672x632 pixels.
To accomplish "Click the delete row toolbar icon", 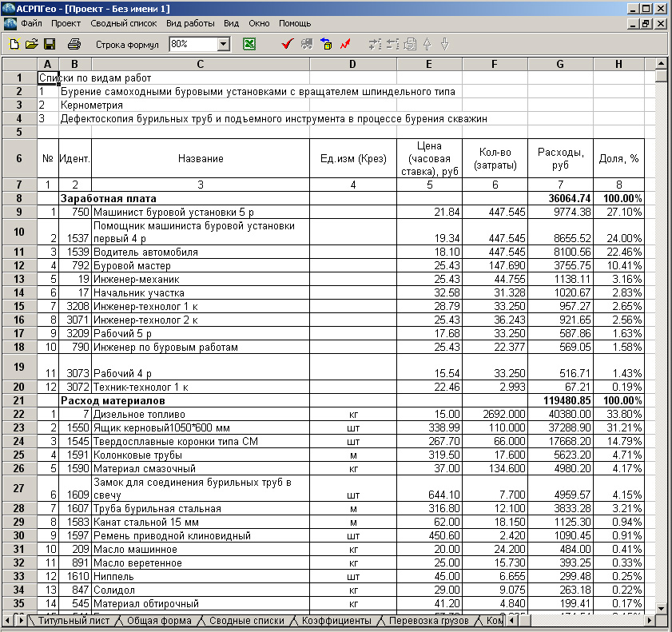I will [392, 44].
